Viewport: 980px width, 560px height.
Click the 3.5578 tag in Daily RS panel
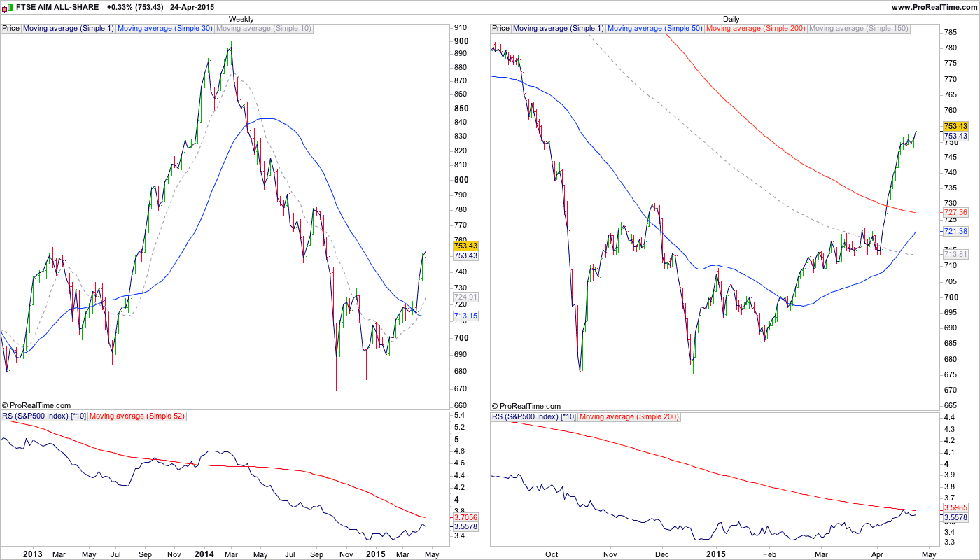(x=955, y=518)
